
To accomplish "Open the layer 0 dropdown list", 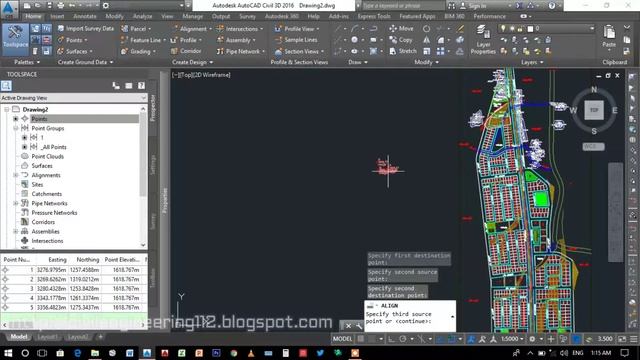I will 592,29.
